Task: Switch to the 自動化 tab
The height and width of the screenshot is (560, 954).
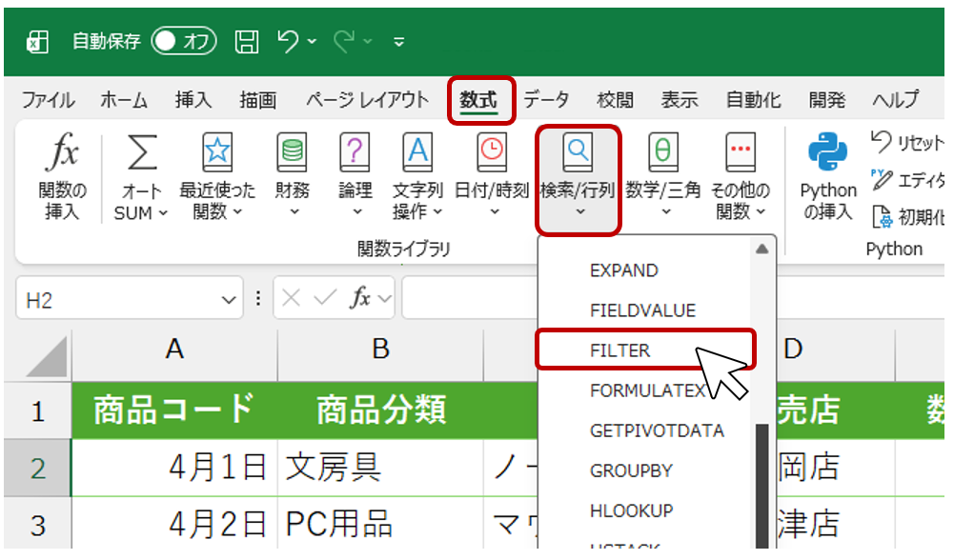Action: 753,99
